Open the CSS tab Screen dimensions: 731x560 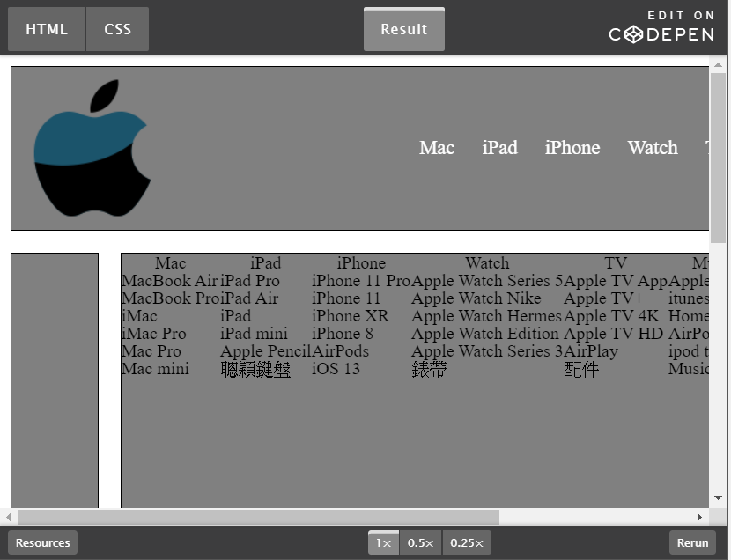coord(117,29)
